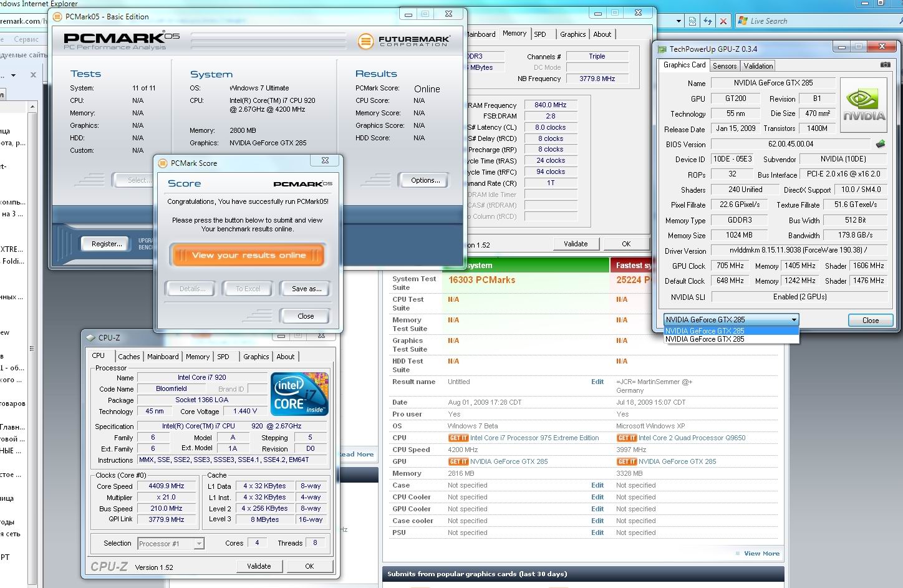This screenshot has height=588, width=903.
Task: Click Internet Explorer's compatibility view icon
Action: point(692,21)
